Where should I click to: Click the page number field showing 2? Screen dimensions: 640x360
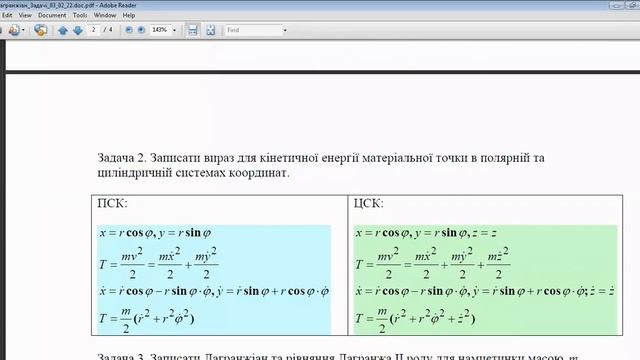pos(93,30)
